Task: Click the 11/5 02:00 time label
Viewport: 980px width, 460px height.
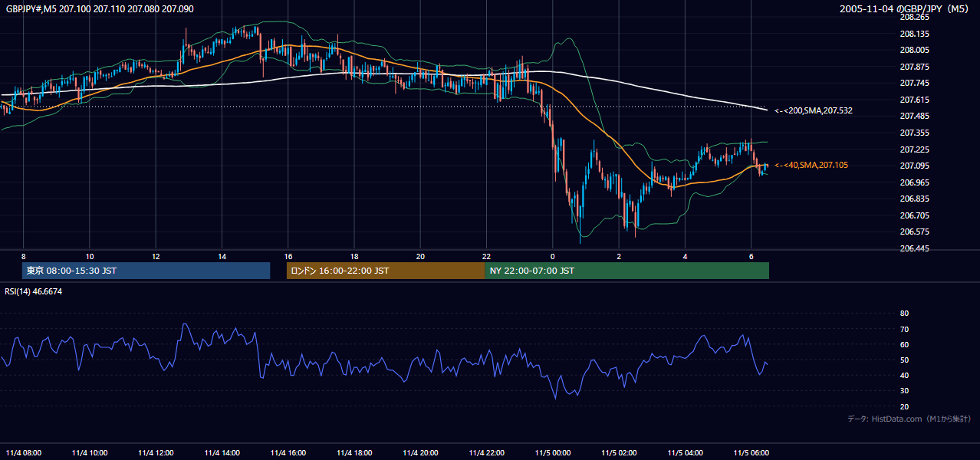Action: (x=619, y=452)
